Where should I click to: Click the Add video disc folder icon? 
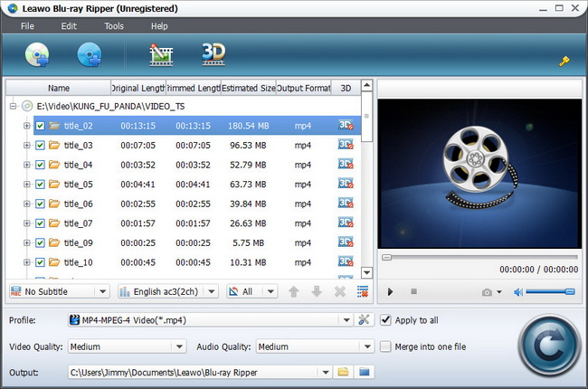90,54
